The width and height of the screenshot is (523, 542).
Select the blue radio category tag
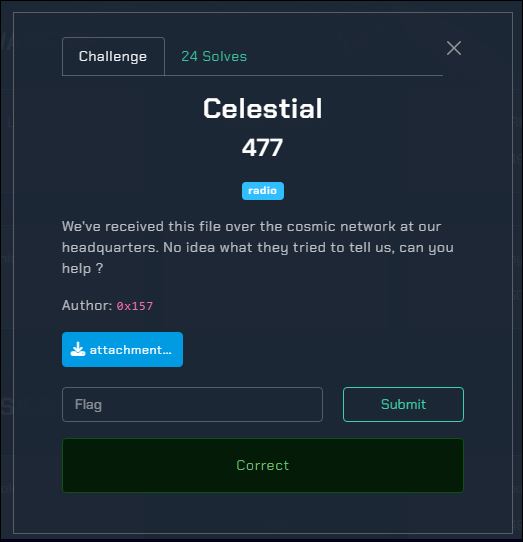(263, 191)
